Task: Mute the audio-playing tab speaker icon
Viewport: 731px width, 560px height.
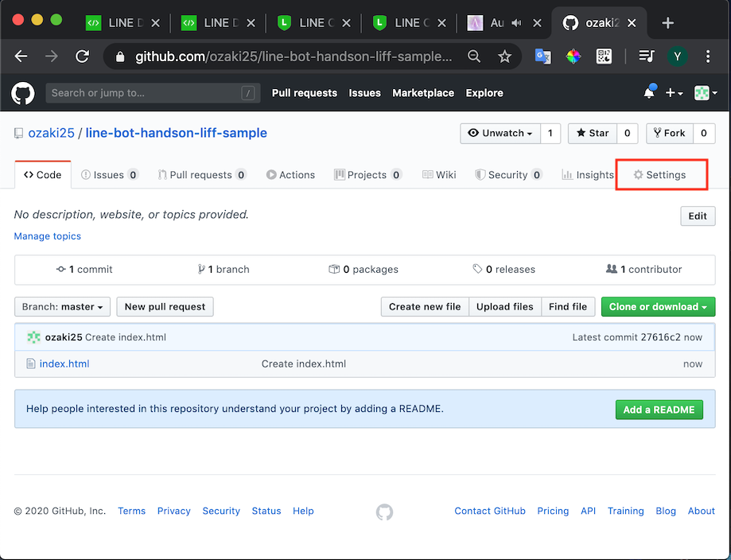Action: tap(516, 23)
